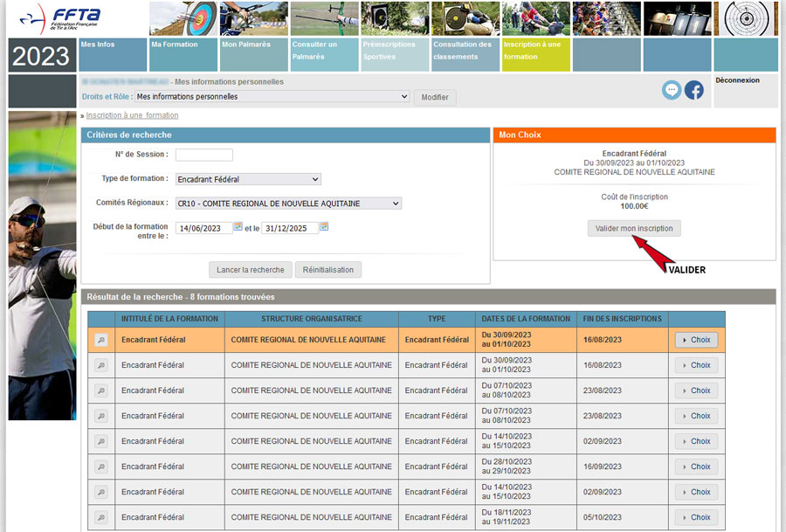Image resolution: width=786 pixels, height=532 pixels.
Task: Open calendar picker for start date
Action: point(238,227)
